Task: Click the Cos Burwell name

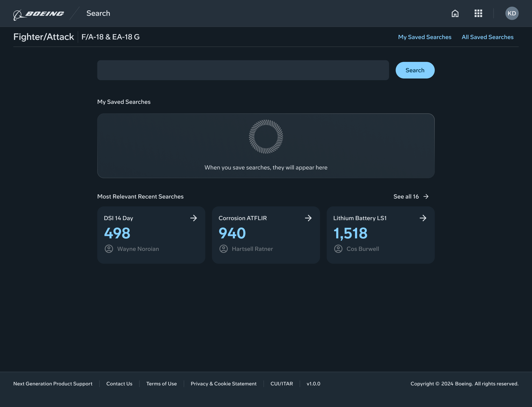Action: pos(362,249)
